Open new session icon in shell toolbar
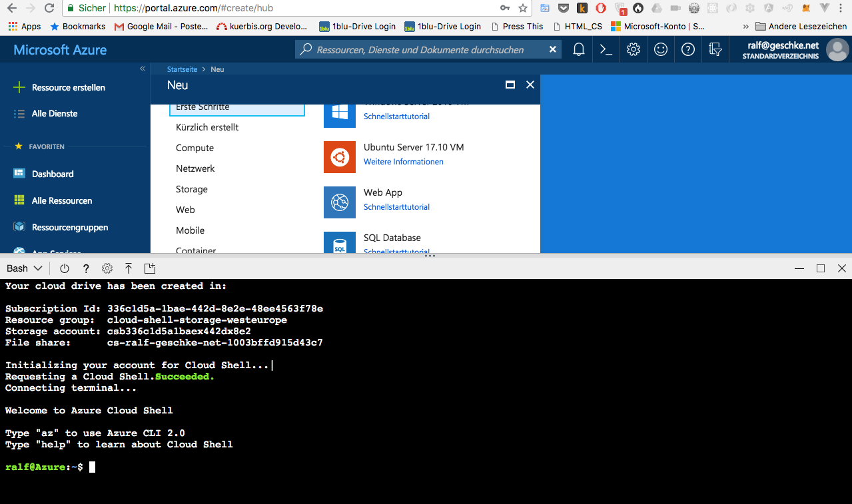 pos(150,268)
